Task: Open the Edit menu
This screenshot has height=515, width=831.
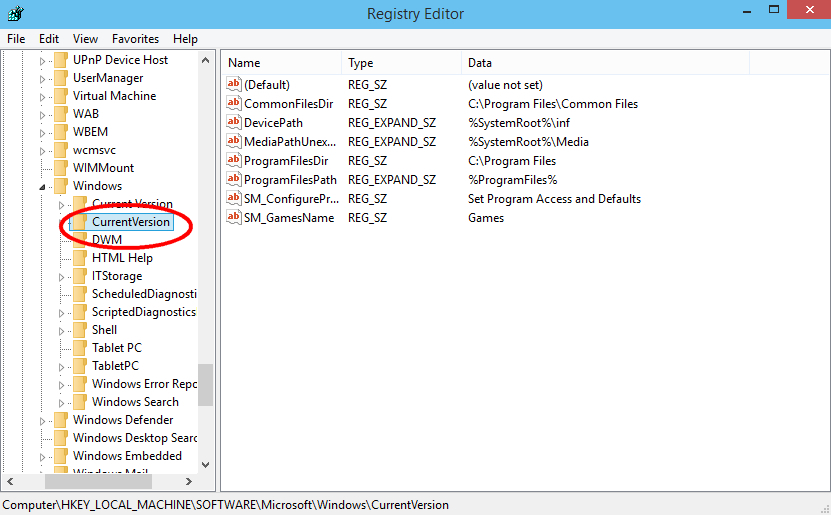Action: 49,39
